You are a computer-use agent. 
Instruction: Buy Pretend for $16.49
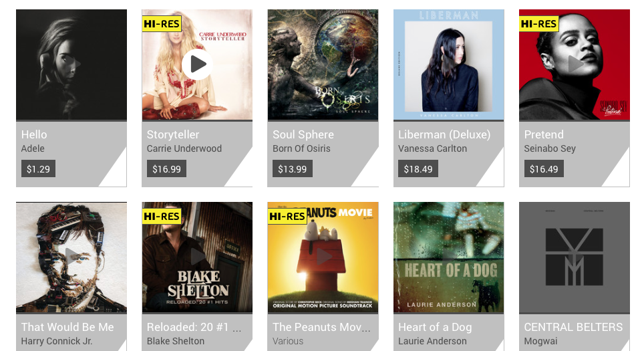pyautogui.click(x=543, y=169)
